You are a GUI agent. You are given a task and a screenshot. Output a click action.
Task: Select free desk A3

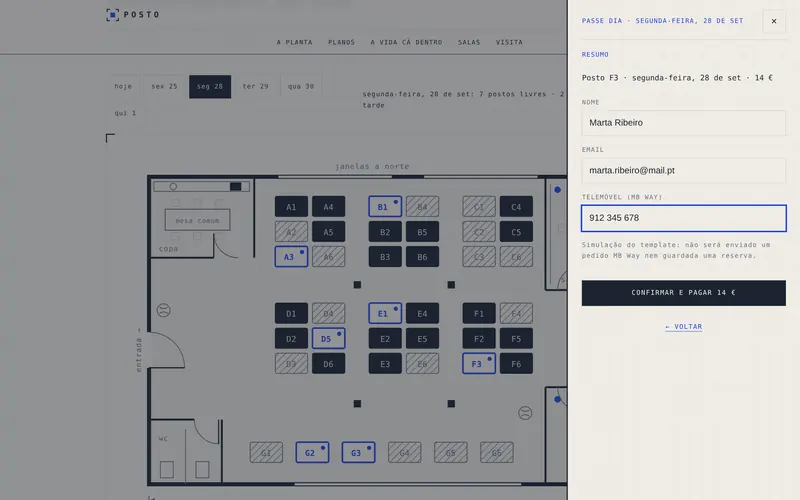tap(291, 257)
